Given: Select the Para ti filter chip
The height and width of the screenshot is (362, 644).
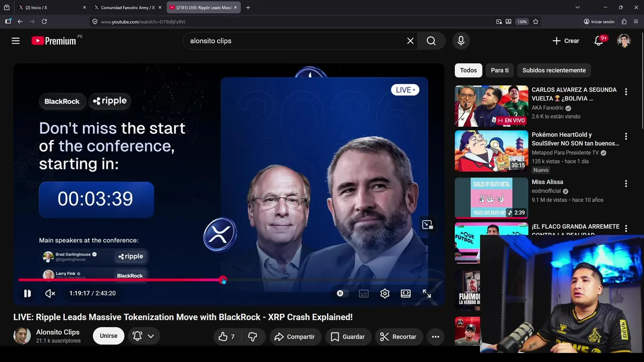Looking at the screenshot, I should tap(500, 70).
